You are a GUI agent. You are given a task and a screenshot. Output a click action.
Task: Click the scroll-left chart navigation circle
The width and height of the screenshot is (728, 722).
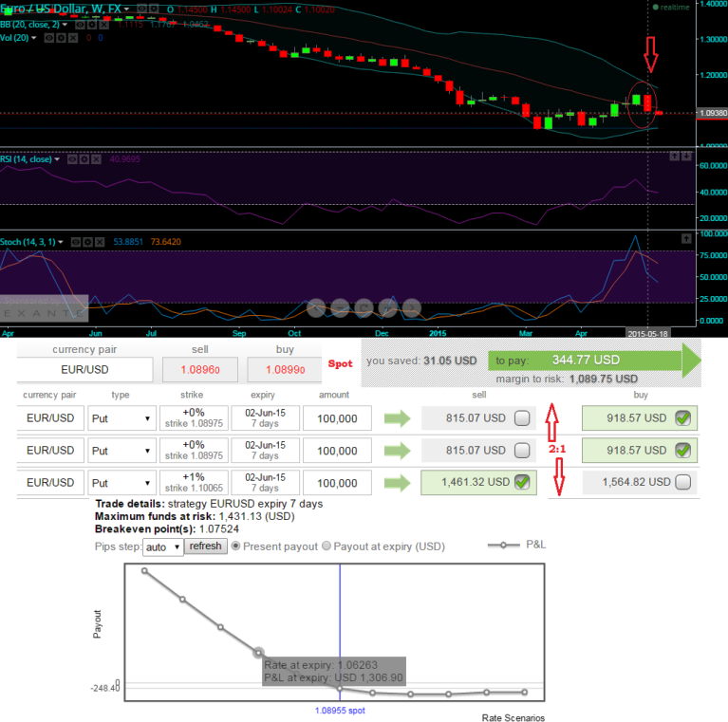[x=316, y=308]
